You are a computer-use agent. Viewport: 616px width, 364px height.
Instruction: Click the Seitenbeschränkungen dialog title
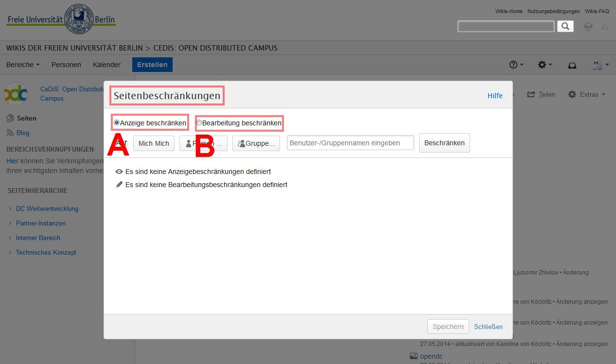click(x=167, y=96)
